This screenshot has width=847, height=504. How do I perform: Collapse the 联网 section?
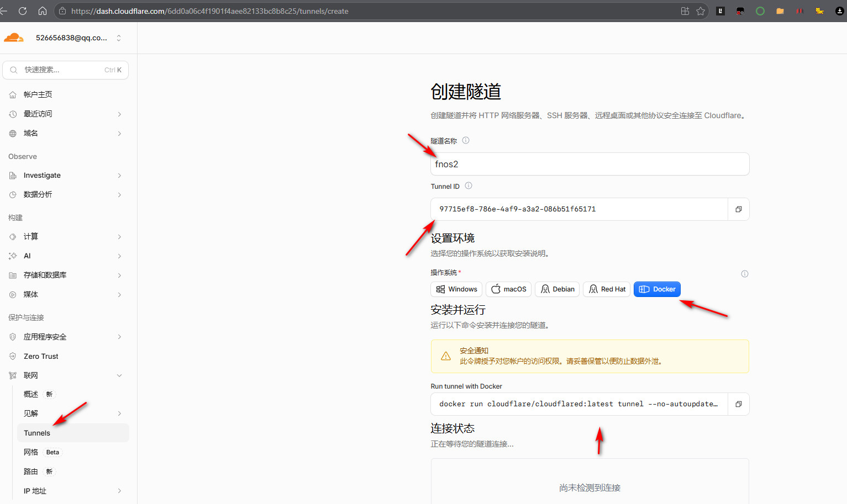click(119, 375)
